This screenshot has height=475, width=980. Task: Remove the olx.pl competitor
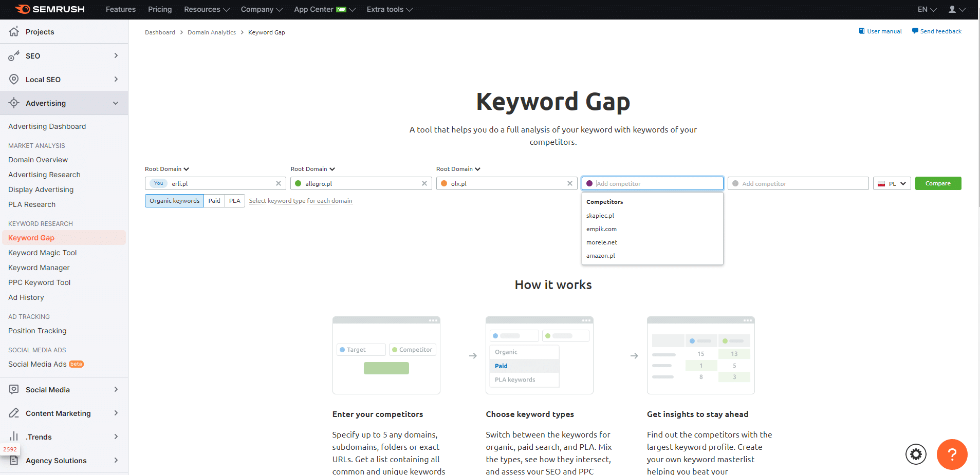570,183
